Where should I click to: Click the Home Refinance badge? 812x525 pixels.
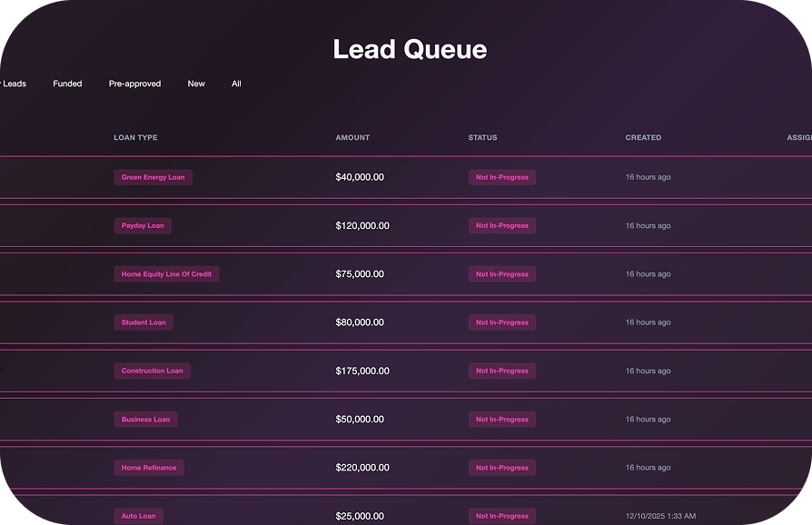pos(149,468)
